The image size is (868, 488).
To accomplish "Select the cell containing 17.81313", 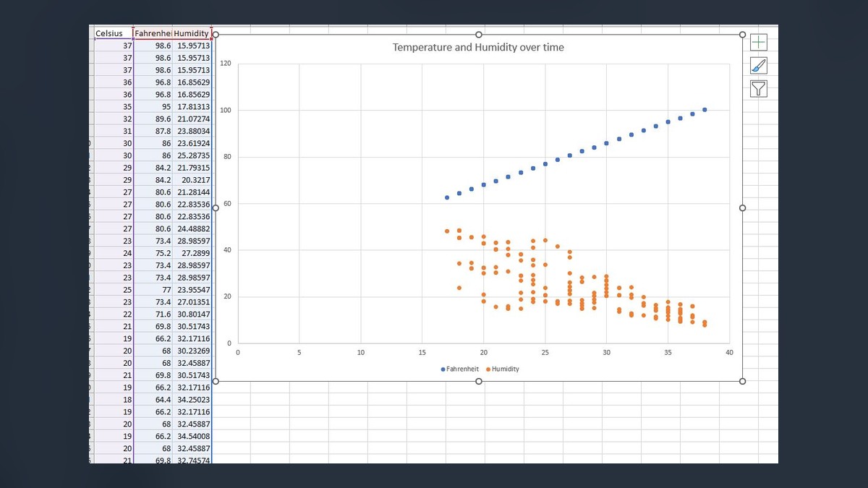I will point(192,106).
